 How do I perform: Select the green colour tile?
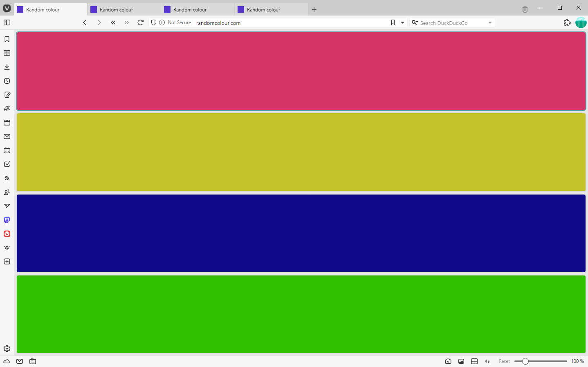tap(301, 314)
